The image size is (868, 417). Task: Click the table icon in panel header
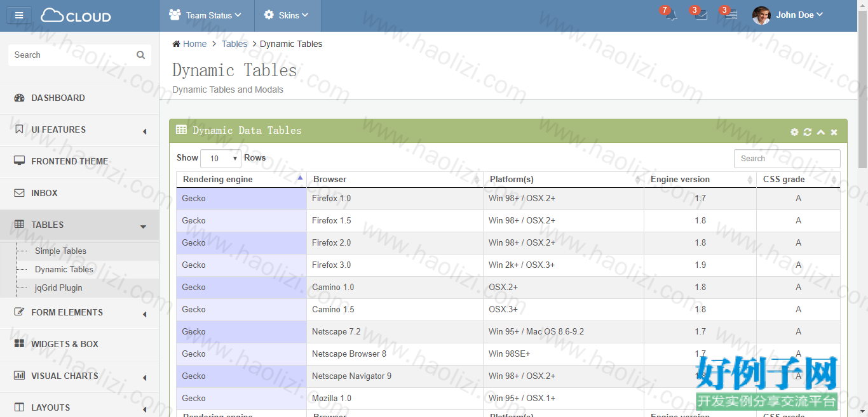[181, 130]
